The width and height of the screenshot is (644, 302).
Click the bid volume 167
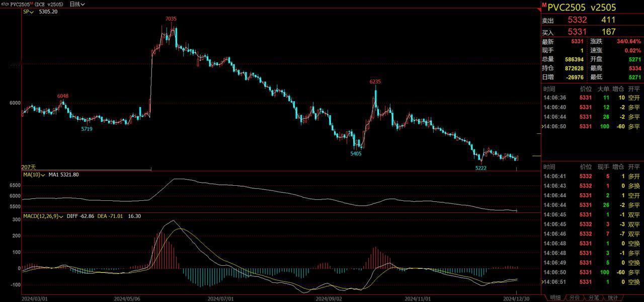coord(608,32)
